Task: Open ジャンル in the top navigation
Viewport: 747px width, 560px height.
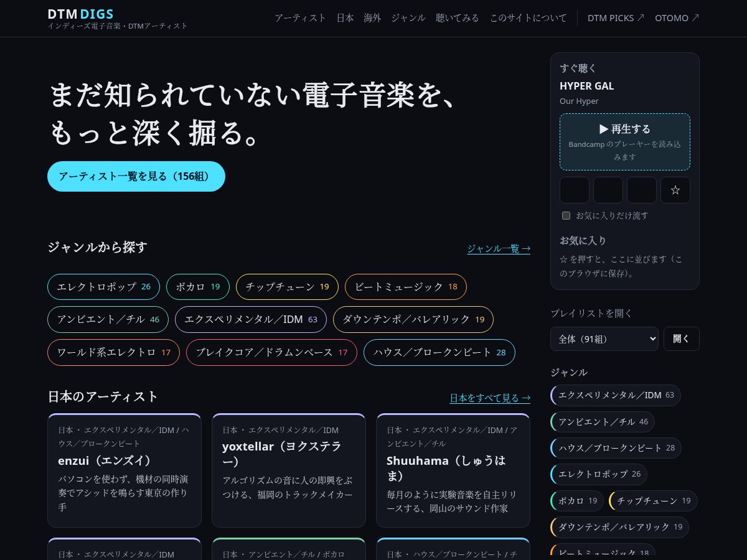Action: click(408, 18)
